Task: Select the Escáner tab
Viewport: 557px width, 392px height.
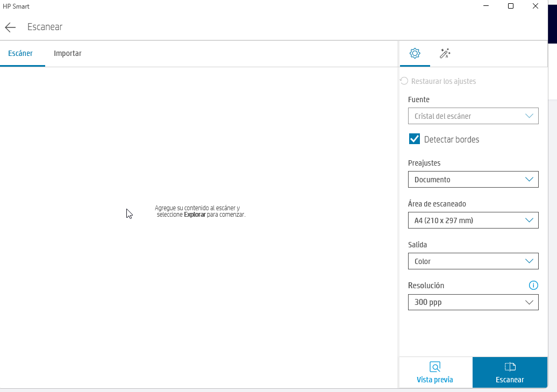Action: tap(20, 53)
